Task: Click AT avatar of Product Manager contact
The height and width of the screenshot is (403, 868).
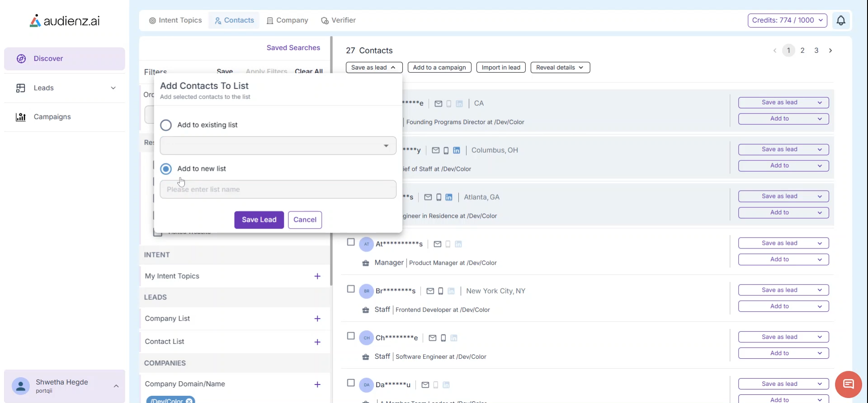Action: pyautogui.click(x=366, y=244)
